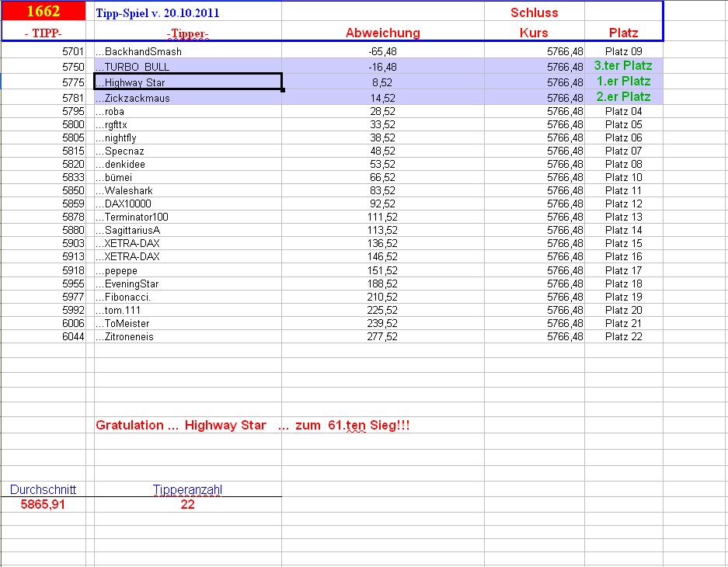Select the cell '...Specnaz'

coord(187,151)
